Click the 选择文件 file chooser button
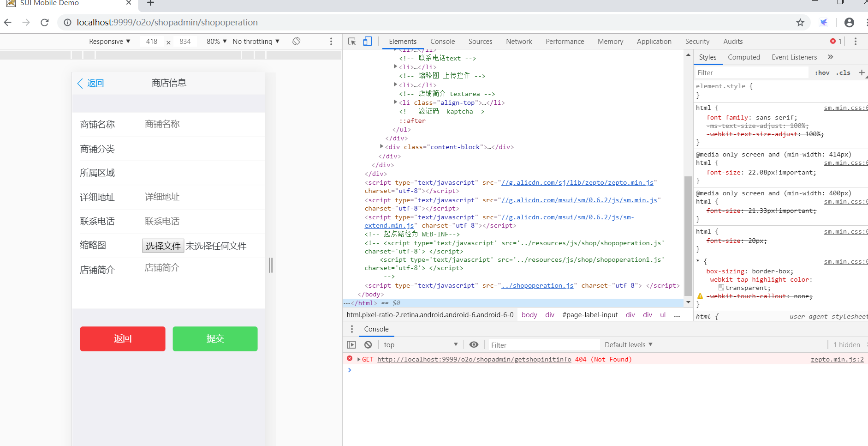Viewport: 868px width, 446px height. pyautogui.click(x=163, y=246)
